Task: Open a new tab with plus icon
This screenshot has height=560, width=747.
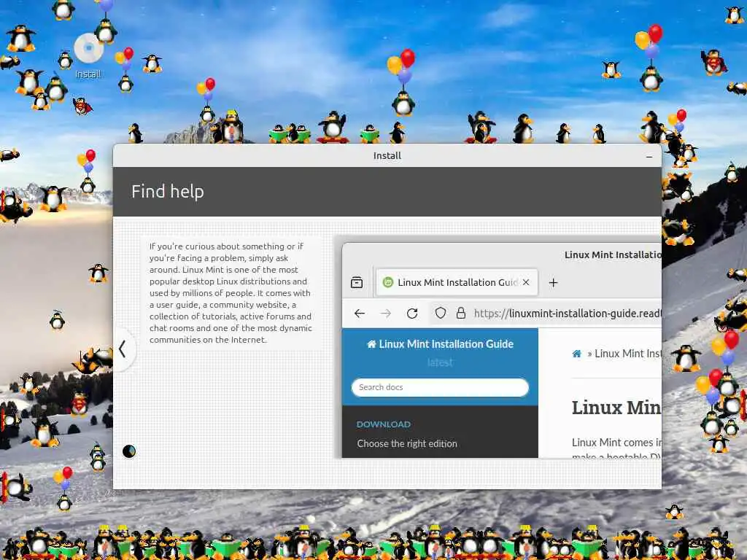Action: [x=553, y=283]
